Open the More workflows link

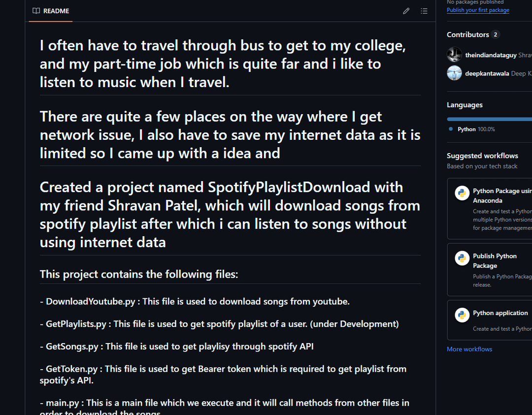point(469,349)
